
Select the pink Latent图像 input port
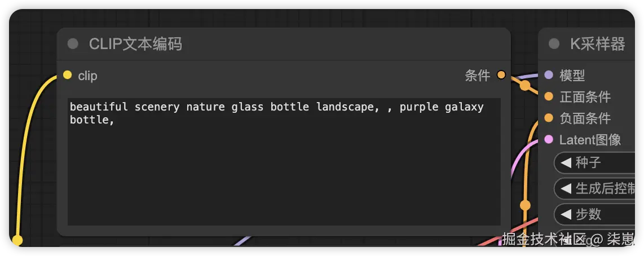(x=549, y=140)
